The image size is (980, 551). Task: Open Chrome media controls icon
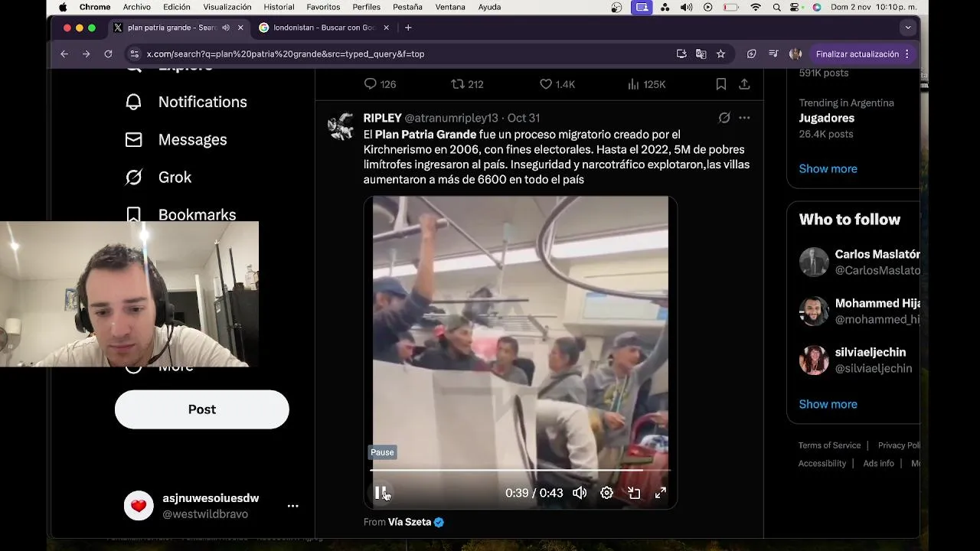pyautogui.click(x=773, y=54)
